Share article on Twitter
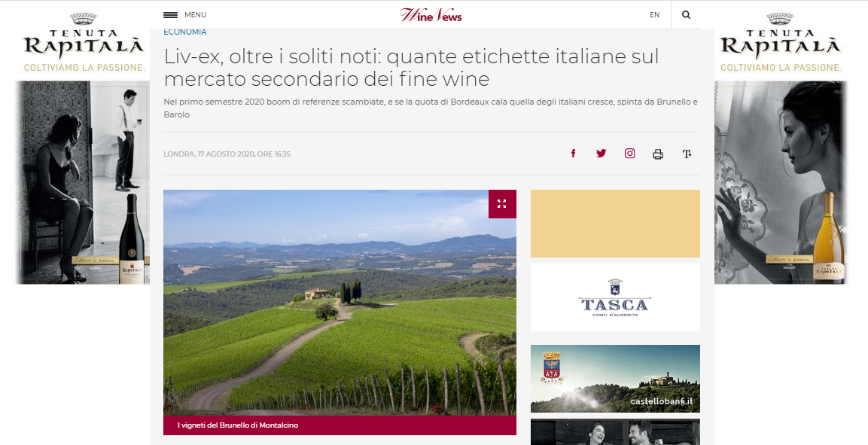 coord(602,154)
